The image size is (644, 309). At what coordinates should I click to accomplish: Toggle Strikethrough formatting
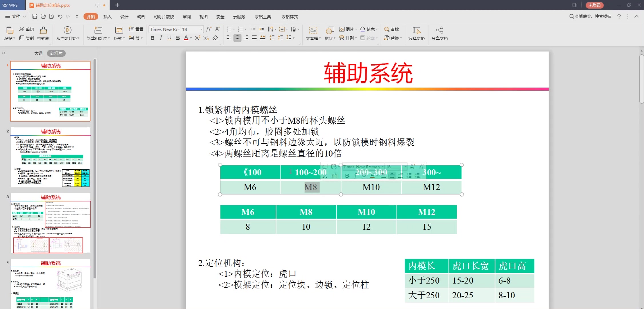pyautogui.click(x=178, y=38)
